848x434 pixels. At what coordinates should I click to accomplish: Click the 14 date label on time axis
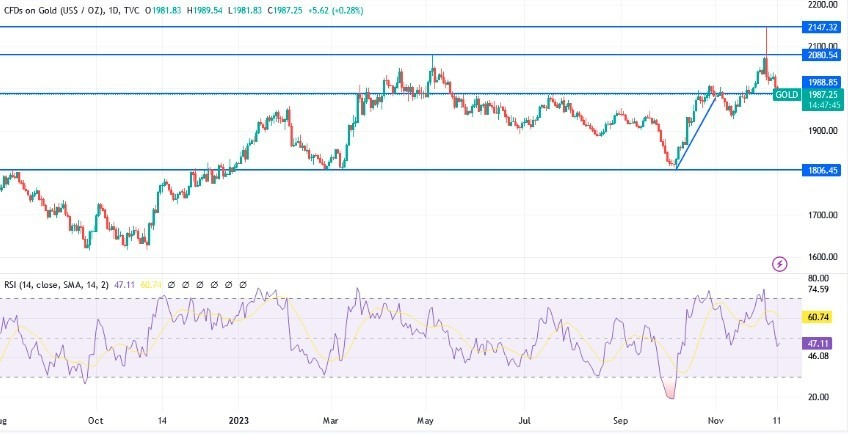coord(163,420)
